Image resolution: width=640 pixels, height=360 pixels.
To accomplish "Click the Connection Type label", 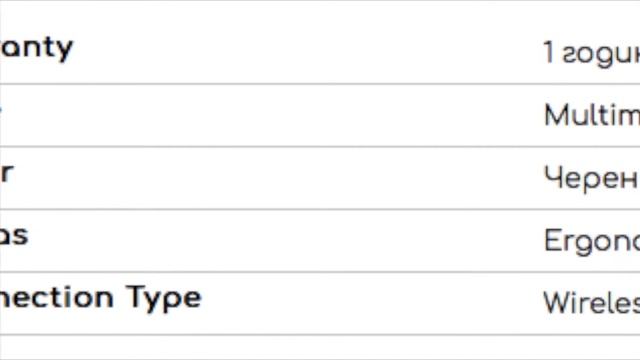I will coord(101,299).
